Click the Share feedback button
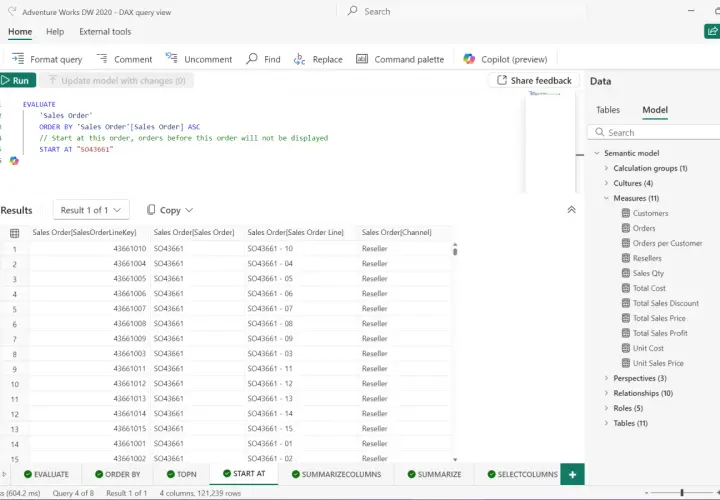 [x=534, y=80]
